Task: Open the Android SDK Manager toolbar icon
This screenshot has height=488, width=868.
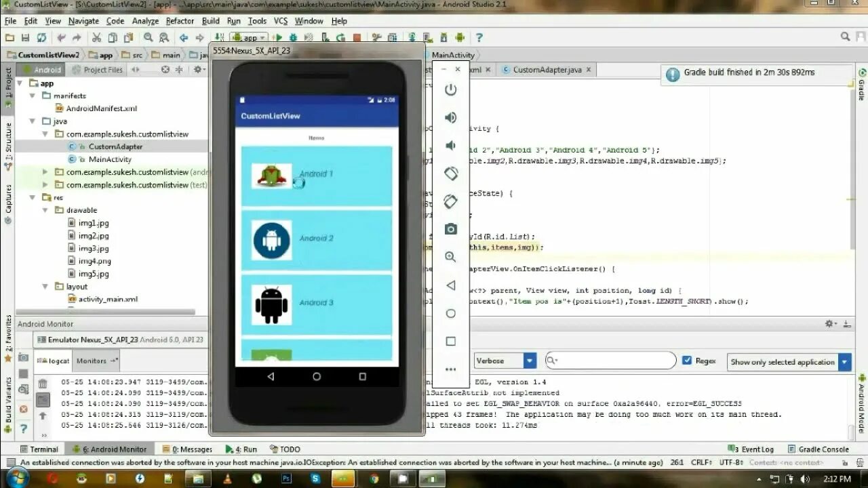Action: point(443,38)
